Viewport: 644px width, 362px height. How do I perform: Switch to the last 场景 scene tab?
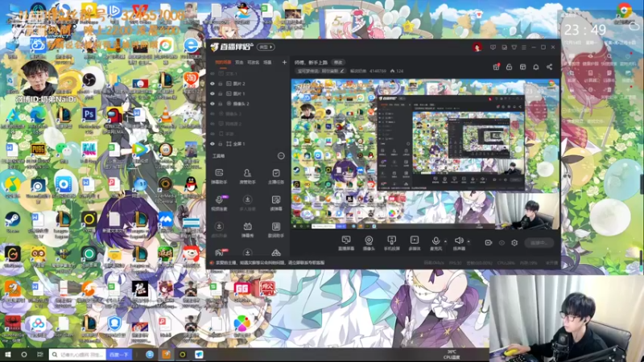tap(267, 63)
